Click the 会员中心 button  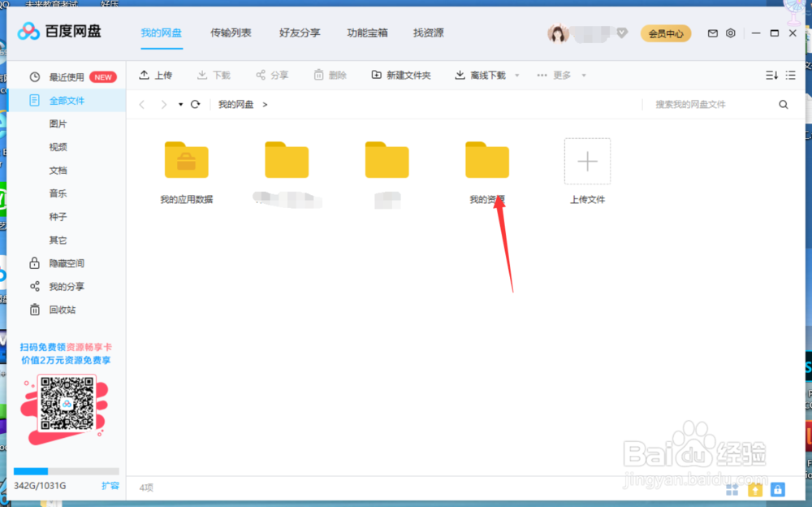[x=666, y=33]
